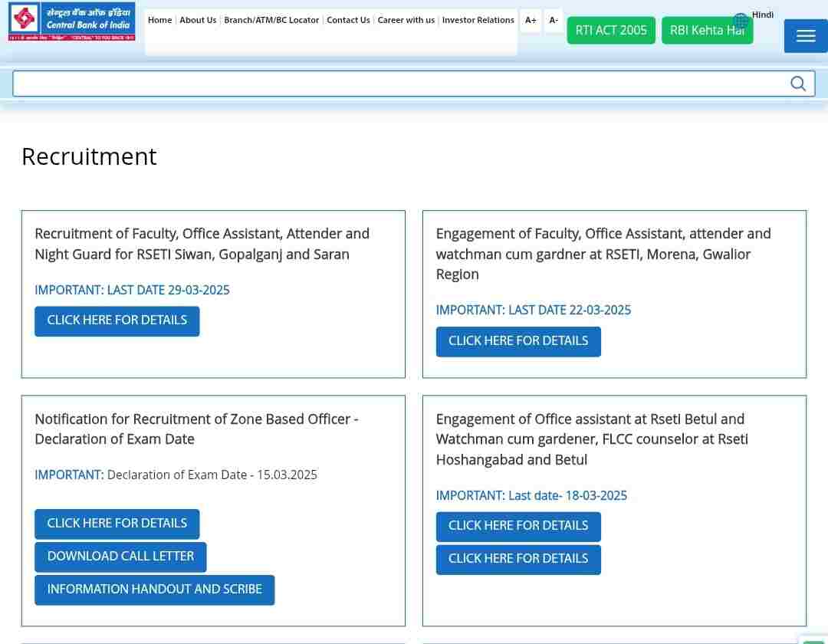Switch language to Hindi
Screen dimensions: 828x644
(x=763, y=15)
